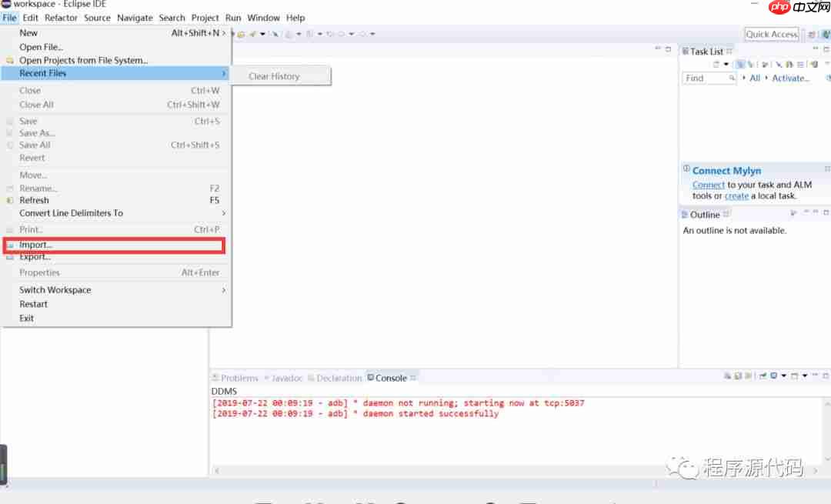Select Open Projects from File System...

click(x=115, y=61)
